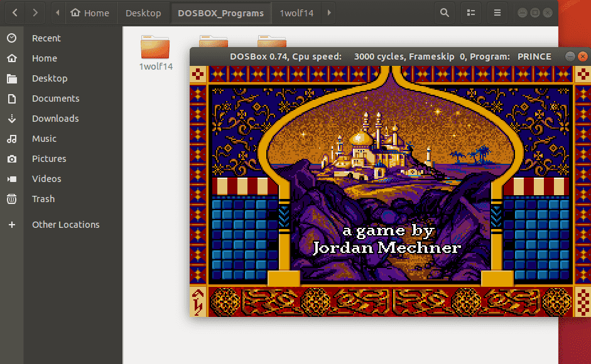Click the 1wolf14 folder name label
The height and width of the screenshot is (364, 591).
156,67
